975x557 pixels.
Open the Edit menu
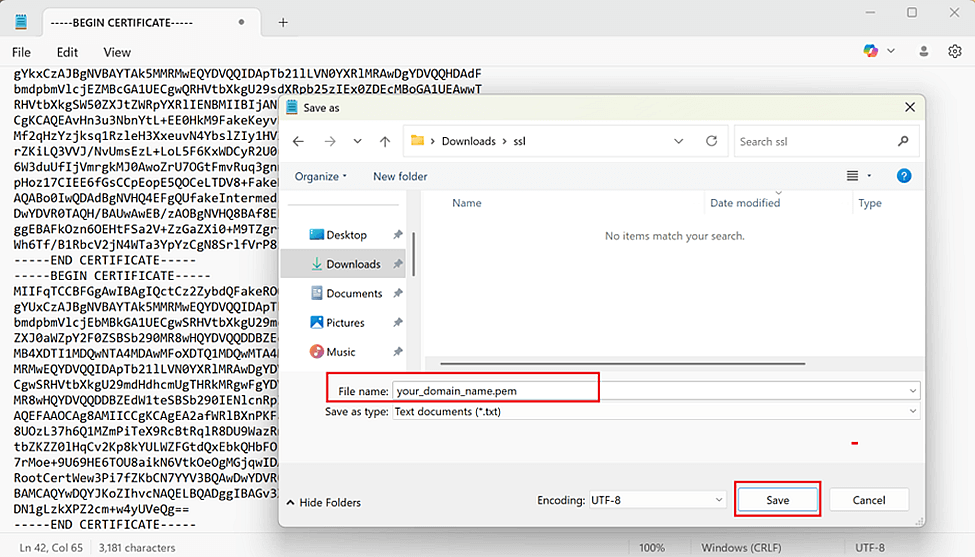67,52
